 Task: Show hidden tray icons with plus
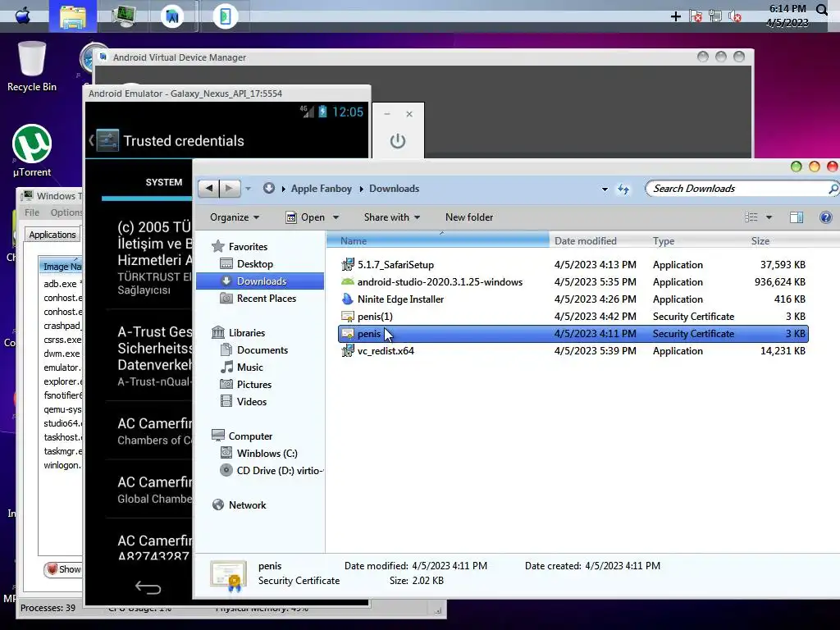[676, 16]
